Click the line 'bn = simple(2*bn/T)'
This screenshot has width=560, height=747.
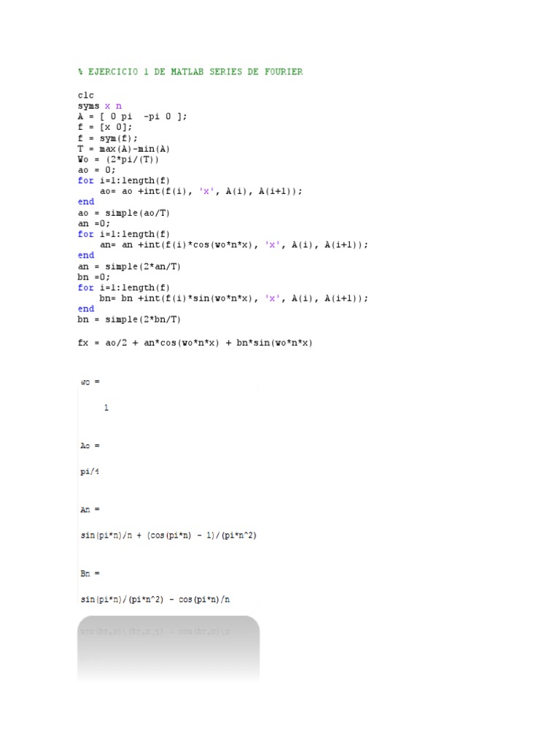click(129, 320)
